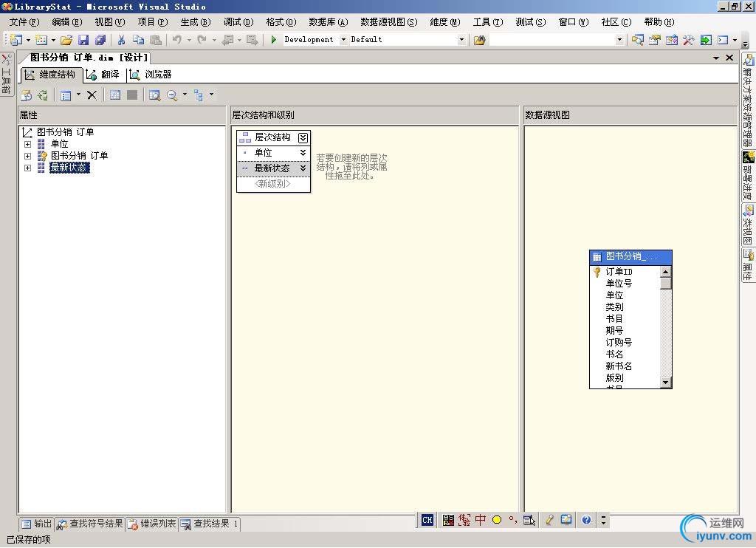Click the attribute list view icon
The image size is (756, 548).
tap(66, 95)
